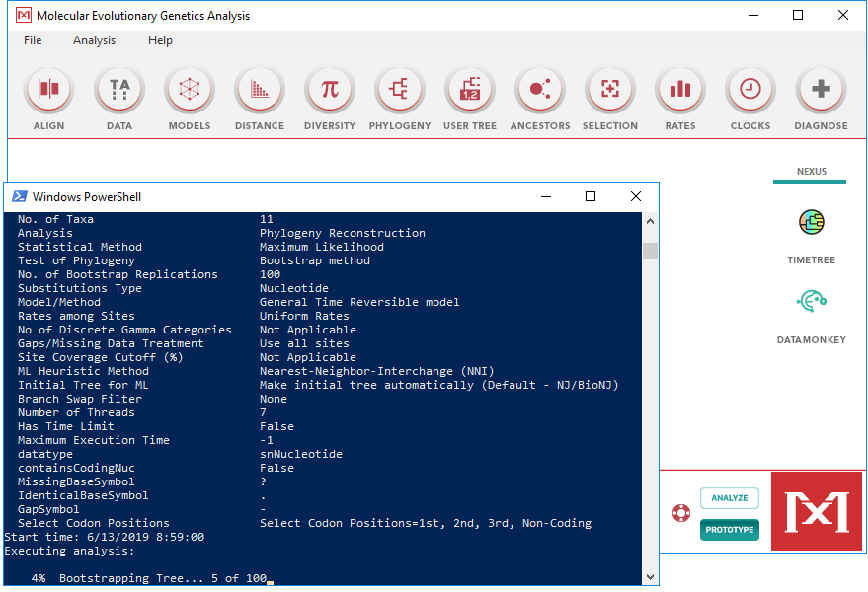Click 'Nearest-Neighbor-Interchange (NNI)' value

377,371
